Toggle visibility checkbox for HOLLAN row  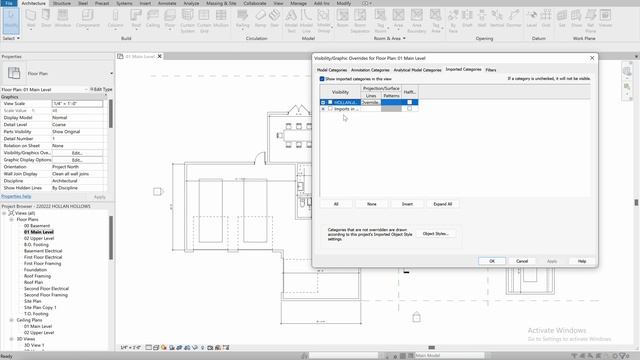(x=330, y=102)
